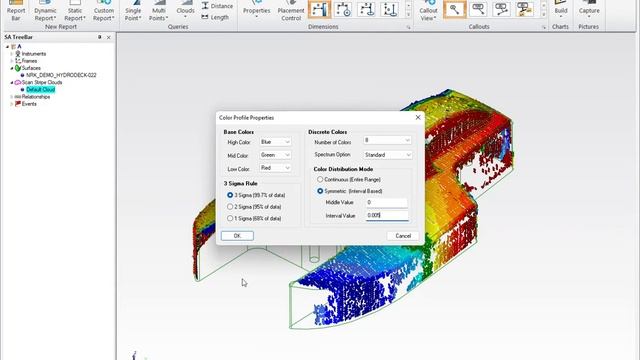Select the third callout style icon
Image resolution: width=640 pixels, height=360 pixels.
pyautogui.click(x=501, y=9)
